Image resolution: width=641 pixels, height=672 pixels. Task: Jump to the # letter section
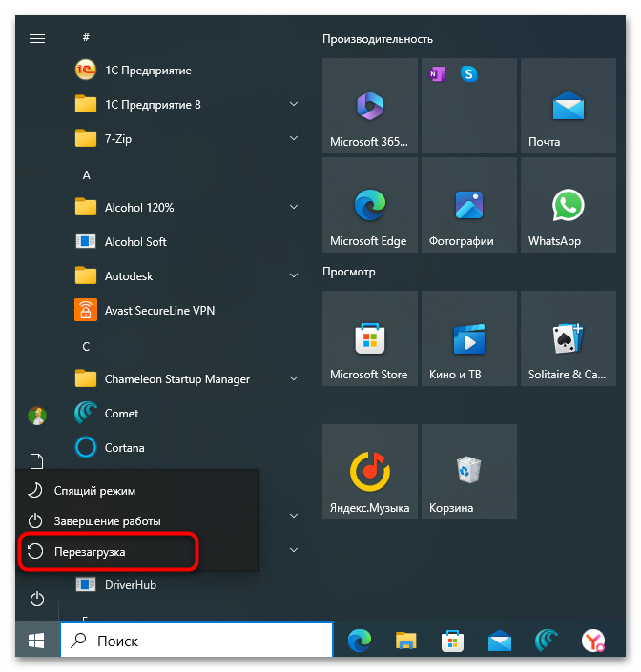pyautogui.click(x=86, y=37)
